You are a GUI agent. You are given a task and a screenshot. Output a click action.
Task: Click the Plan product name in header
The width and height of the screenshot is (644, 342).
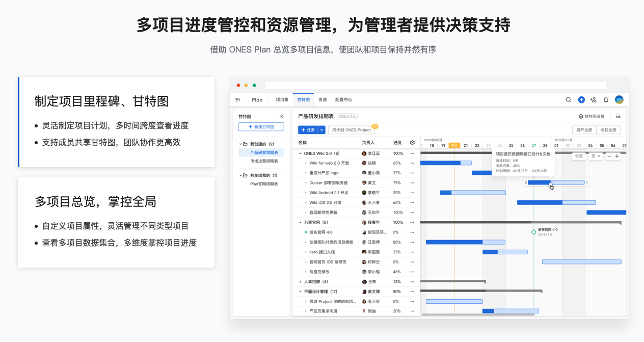(257, 100)
